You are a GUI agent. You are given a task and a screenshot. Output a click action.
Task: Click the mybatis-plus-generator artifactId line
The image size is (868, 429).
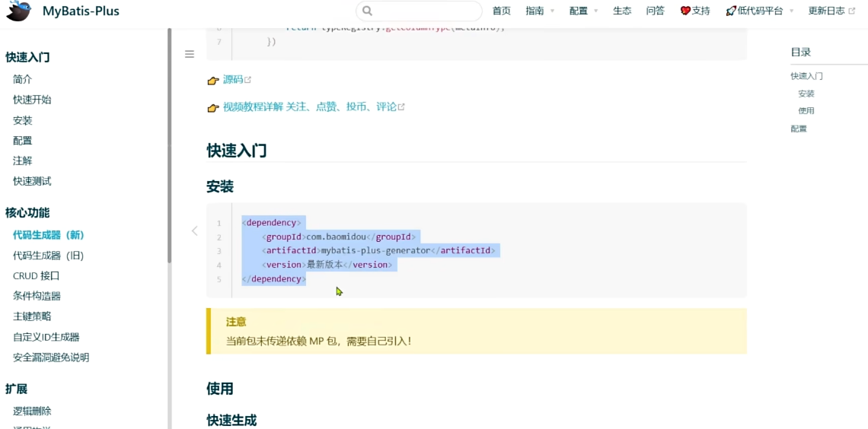coord(379,251)
